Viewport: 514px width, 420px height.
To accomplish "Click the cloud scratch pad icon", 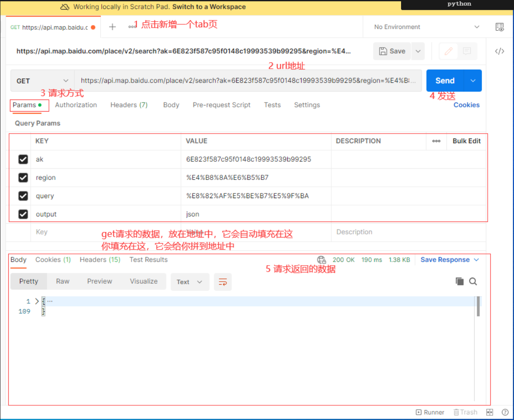I will [64, 7].
